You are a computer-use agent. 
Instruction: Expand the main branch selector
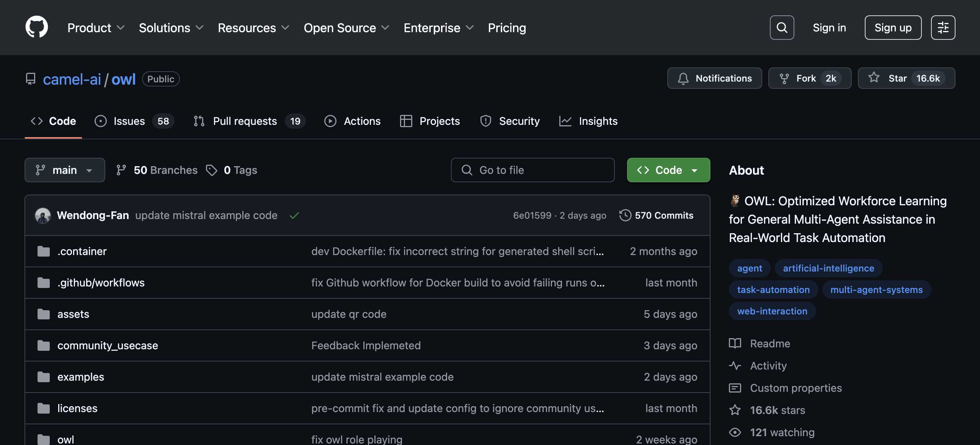point(65,170)
